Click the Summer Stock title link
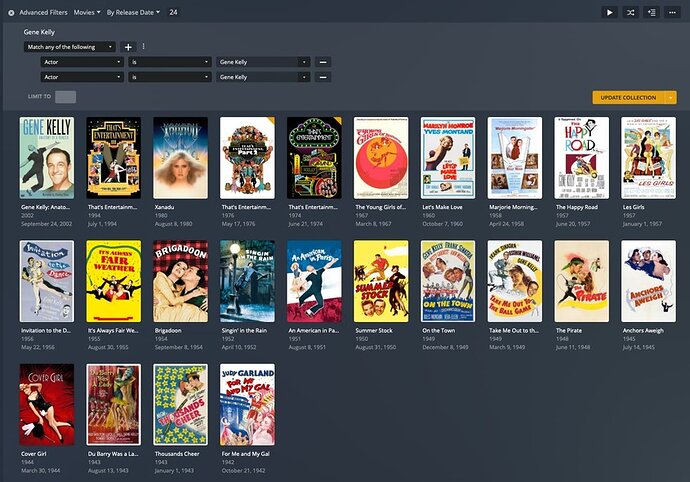Screen dimensions: 690x482 (x=374, y=330)
